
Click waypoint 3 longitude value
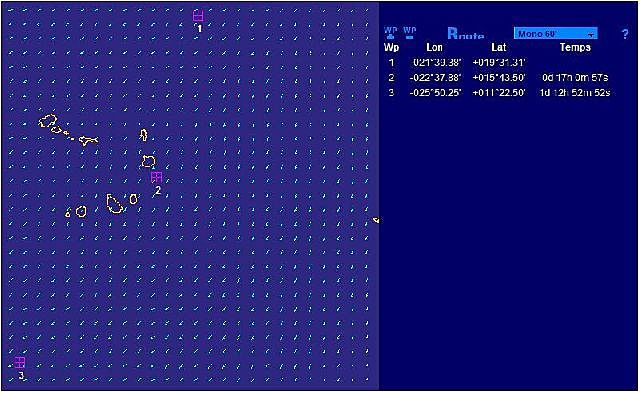(x=435, y=92)
